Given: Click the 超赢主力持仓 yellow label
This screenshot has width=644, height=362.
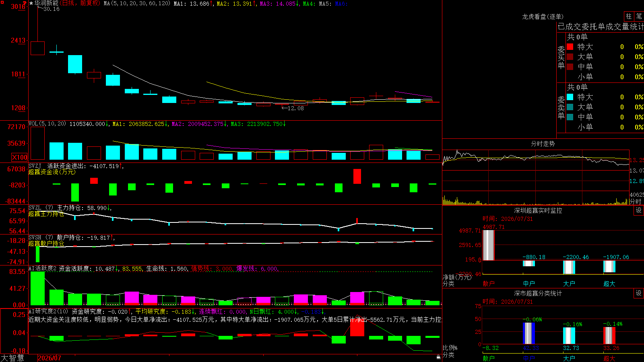Looking at the screenshot, I should click(46, 214).
